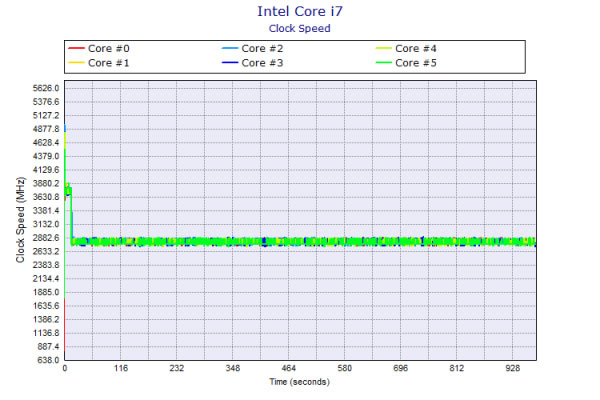600x400 pixels.
Task: Click the 1386.2 y-axis value
Action: 46,319
